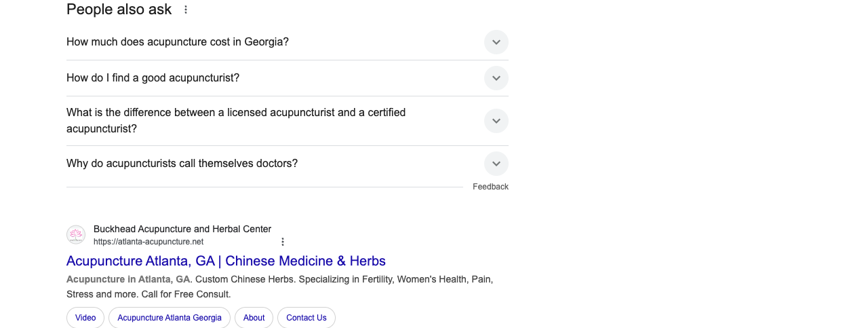Expand the acupuncture cost in Georgia question
This screenshot has height=328, width=868.
click(496, 42)
